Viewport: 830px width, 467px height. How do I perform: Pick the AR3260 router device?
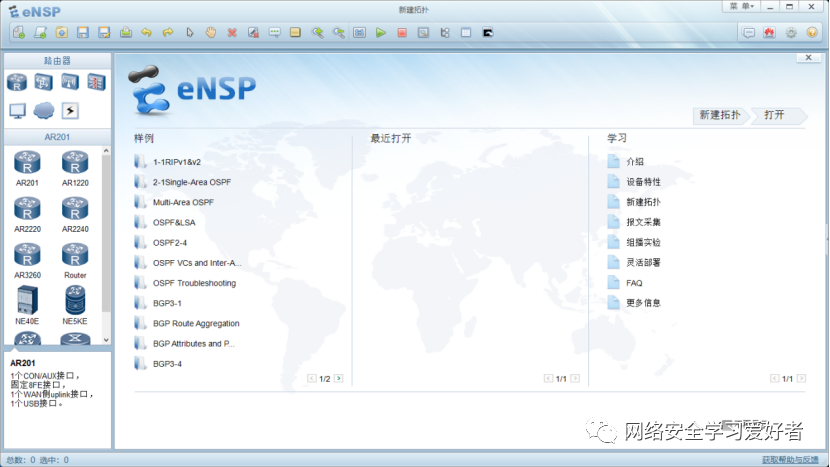pos(27,260)
